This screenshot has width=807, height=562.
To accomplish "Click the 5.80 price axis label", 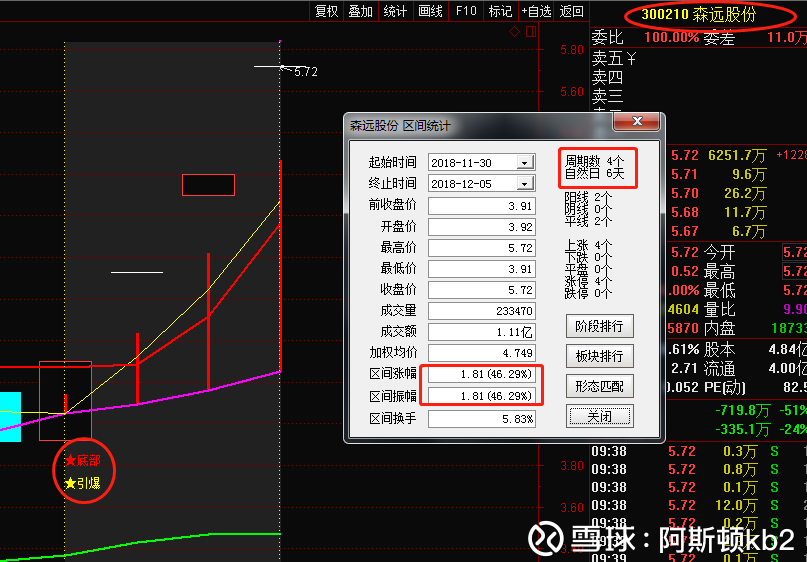I will 572,50.
